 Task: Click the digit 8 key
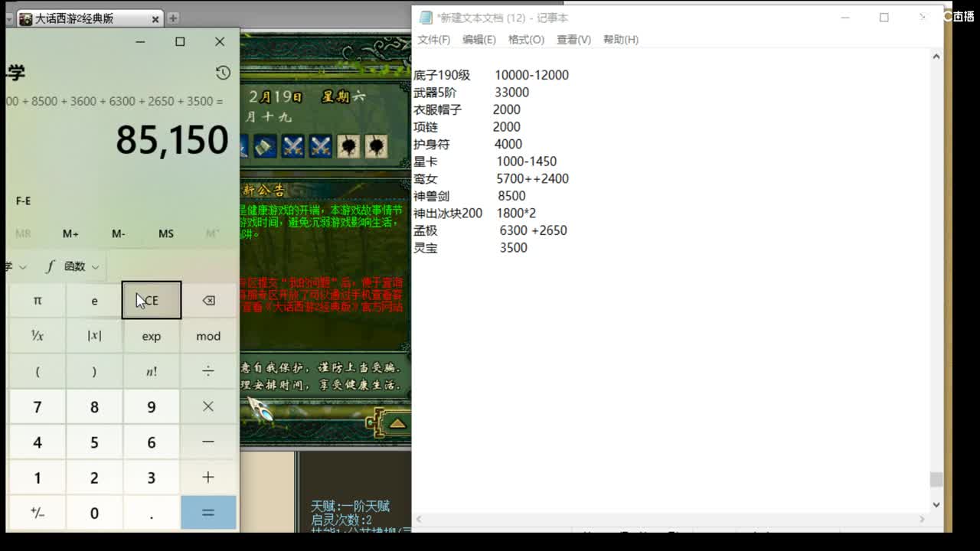(94, 406)
